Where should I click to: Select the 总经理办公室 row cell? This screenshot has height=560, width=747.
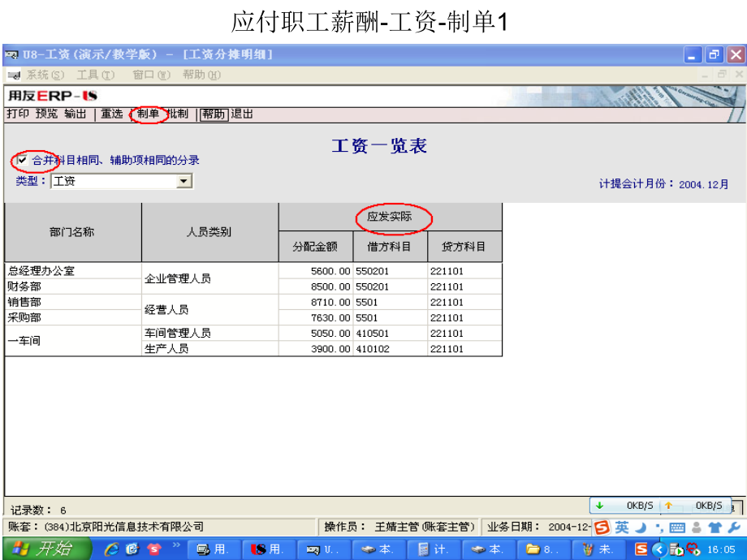click(73, 271)
